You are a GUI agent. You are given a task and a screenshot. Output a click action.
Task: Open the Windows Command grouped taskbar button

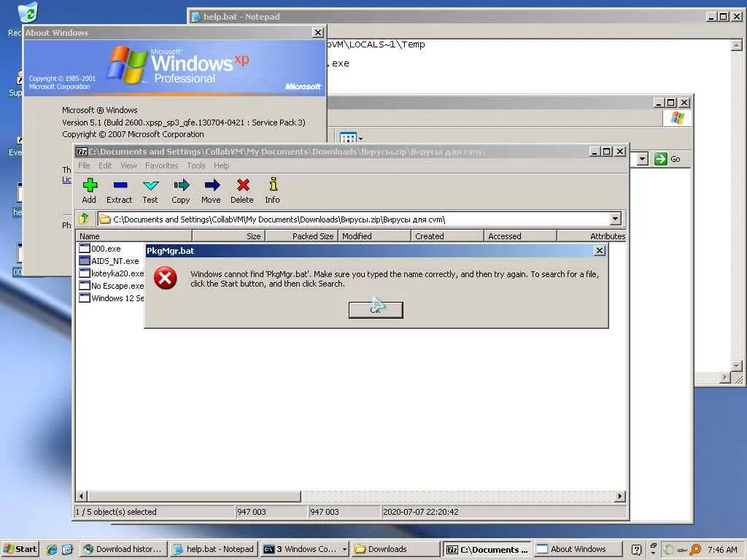(304, 549)
